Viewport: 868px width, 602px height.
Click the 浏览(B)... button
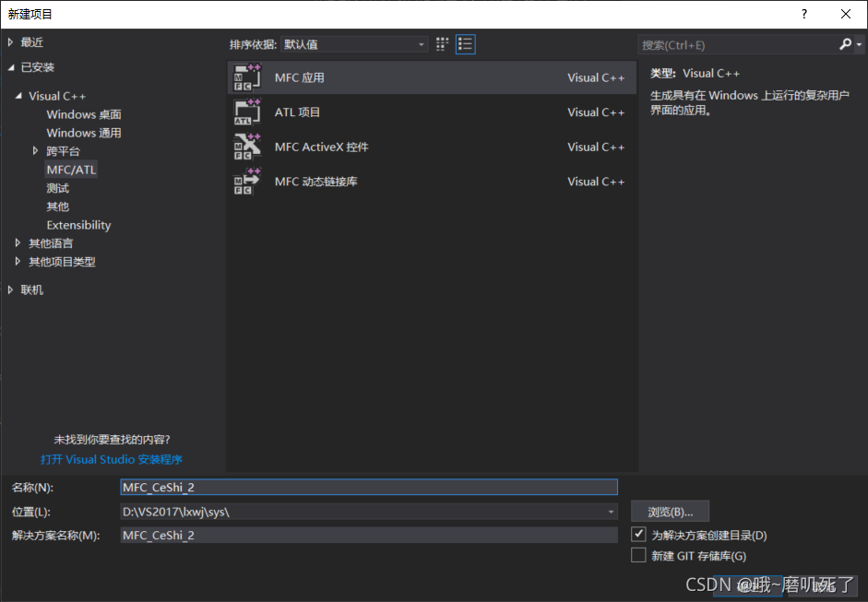coord(670,512)
